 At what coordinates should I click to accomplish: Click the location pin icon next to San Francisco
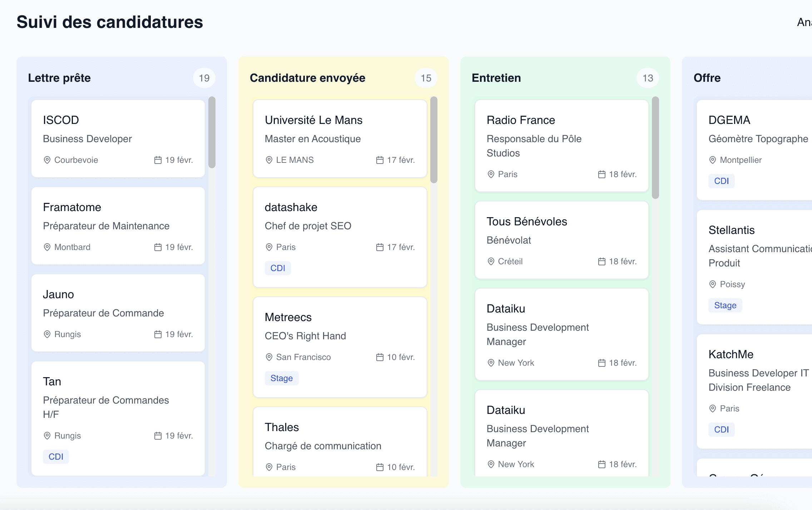[269, 357]
